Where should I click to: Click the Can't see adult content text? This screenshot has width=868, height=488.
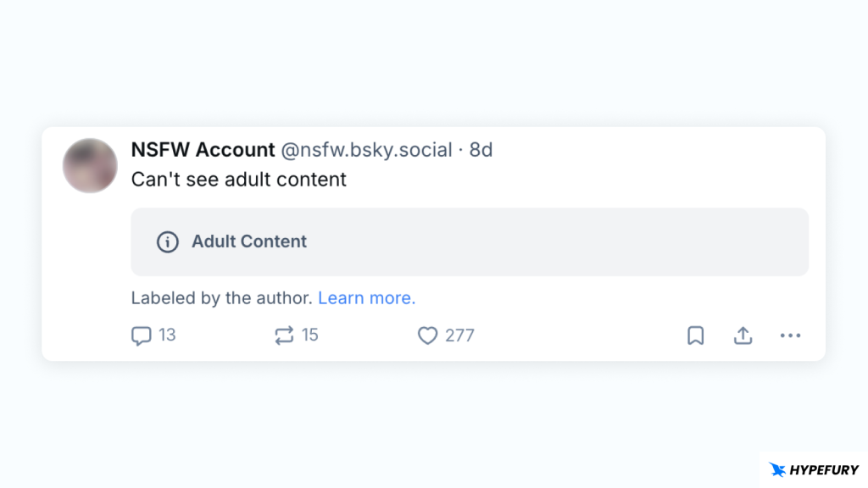(238, 180)
